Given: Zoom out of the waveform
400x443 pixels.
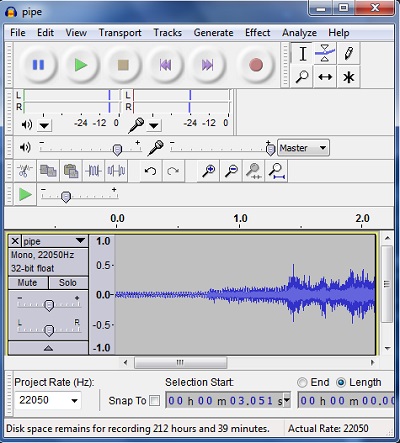Looking at the screenshot, I should (231, 171).
